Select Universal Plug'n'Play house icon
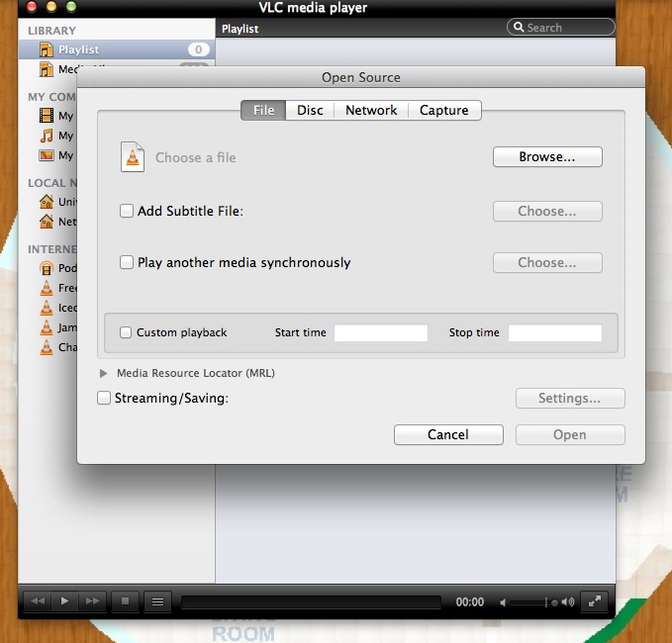Image resolution: width=672 pixels, height=643 pixels. coord(47,201)
